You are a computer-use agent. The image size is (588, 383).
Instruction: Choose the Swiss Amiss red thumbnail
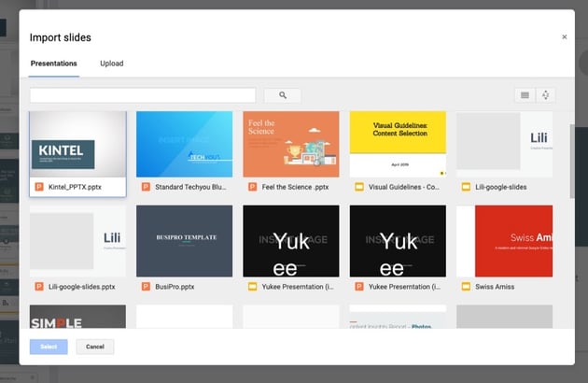pyautogui.click(x=511, y=240)
